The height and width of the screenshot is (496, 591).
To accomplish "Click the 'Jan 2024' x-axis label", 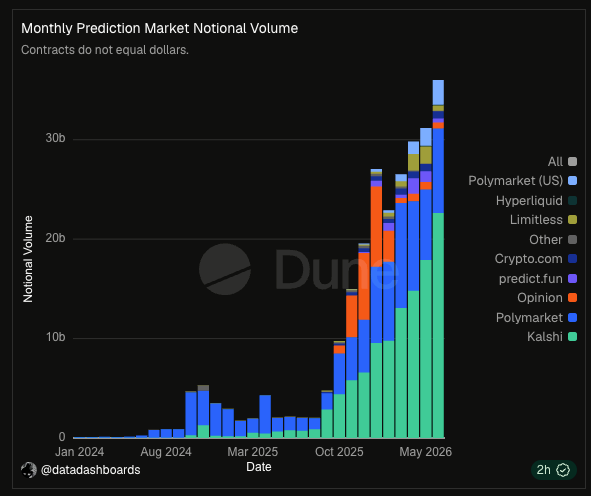I will tap(80, 452).
